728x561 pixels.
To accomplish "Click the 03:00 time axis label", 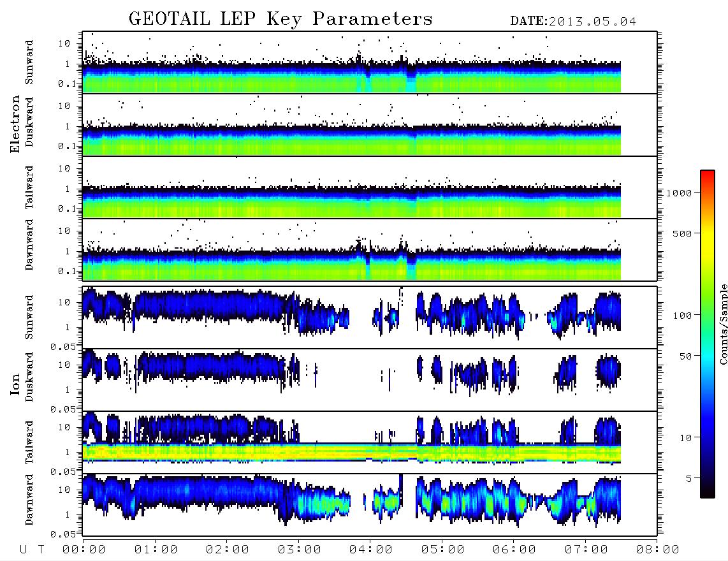I will (x=300, y=550).
